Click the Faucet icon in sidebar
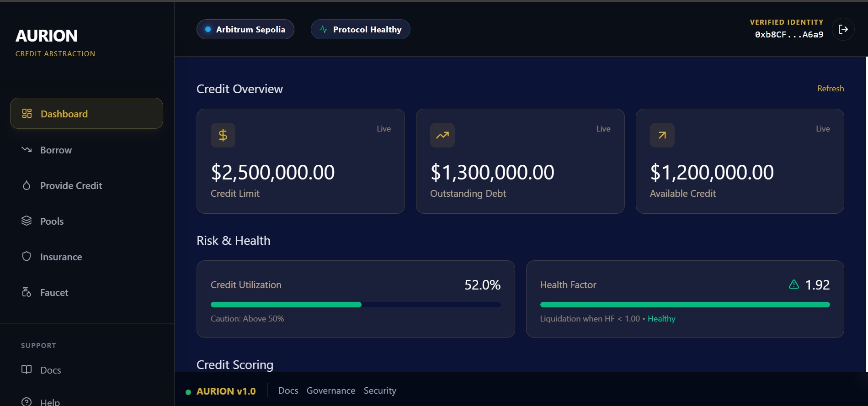Screen dimensions: 868x406 tap(27, 292)
